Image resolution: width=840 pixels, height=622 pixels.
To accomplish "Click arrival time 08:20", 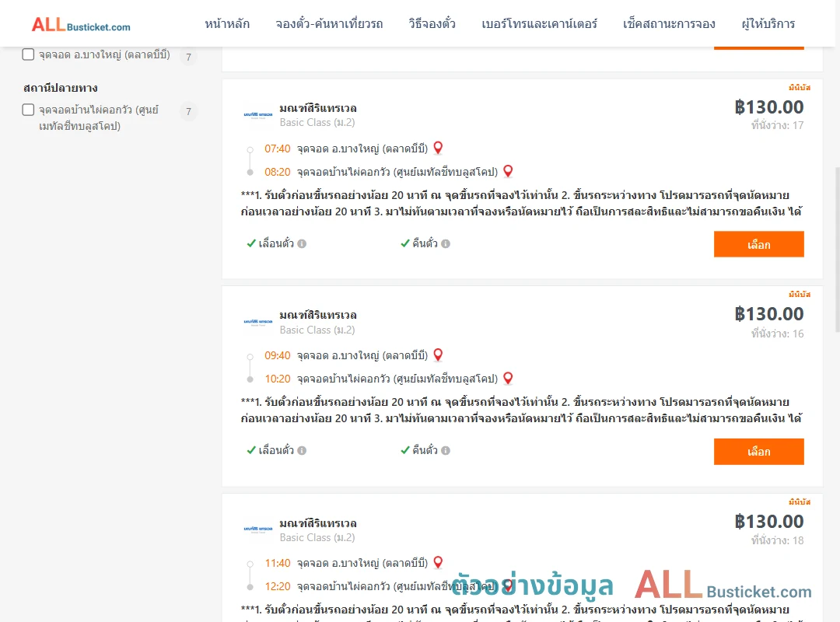I will [x=278, y=172].
